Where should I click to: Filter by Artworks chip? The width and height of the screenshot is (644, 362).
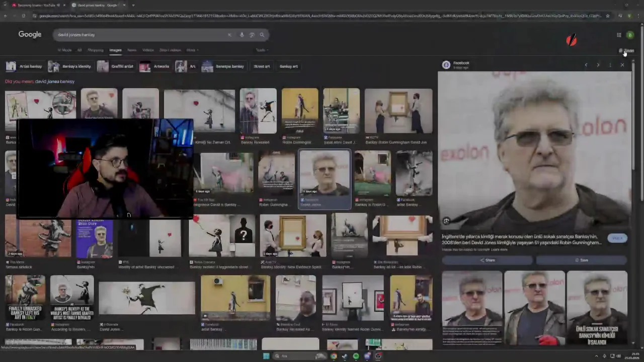point(155,66)
